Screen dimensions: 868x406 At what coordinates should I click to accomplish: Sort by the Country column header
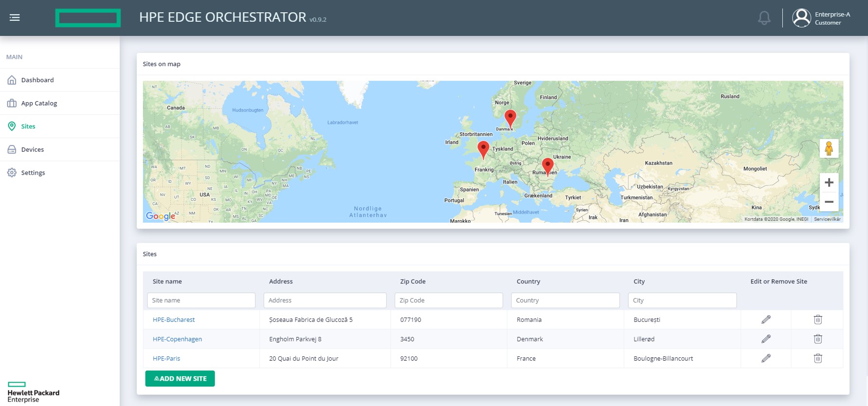click(x=528, y=282)
